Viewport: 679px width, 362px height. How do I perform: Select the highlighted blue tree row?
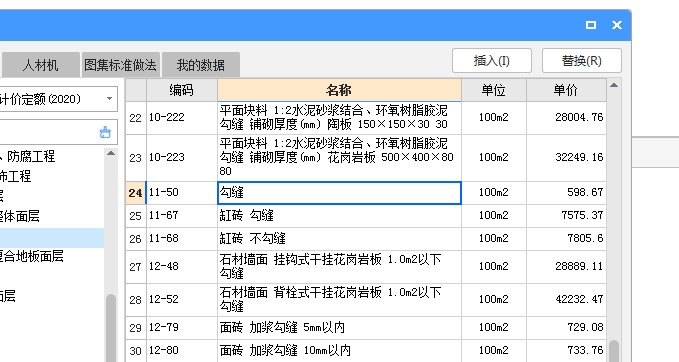[x=52, y=238]
